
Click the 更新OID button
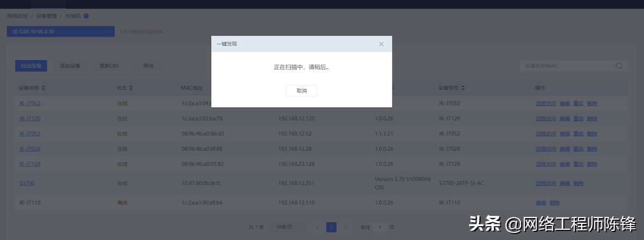pos(109,66)
